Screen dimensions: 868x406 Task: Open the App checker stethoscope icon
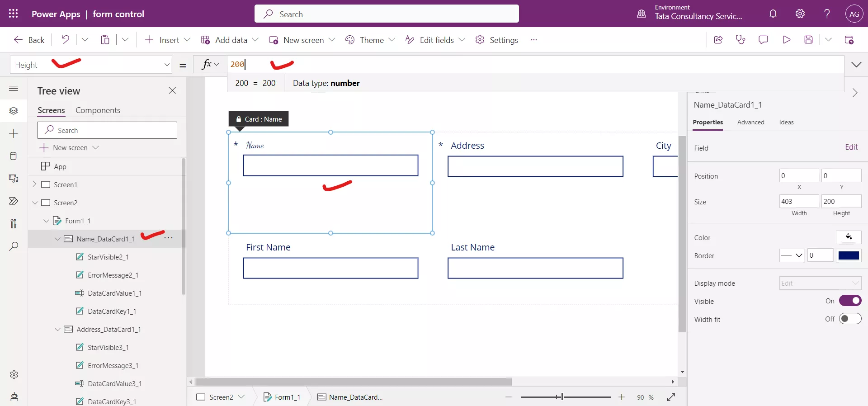[x=741, y=40]
